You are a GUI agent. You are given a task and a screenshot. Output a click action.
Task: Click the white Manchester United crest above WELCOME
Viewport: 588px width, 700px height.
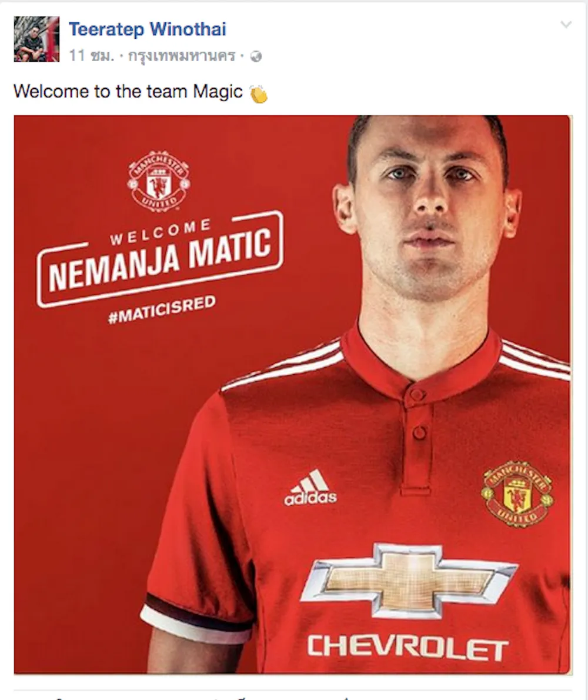[x=159, y=181]
